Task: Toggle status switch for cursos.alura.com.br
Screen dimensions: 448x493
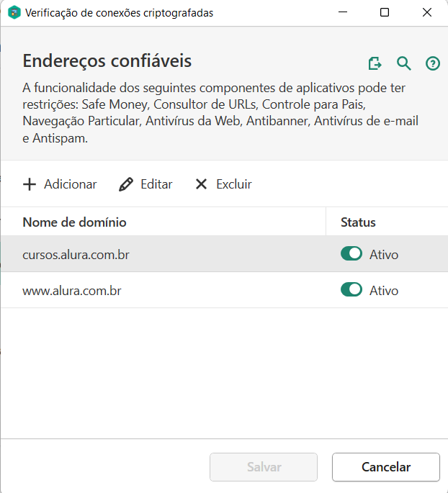Action: tap(351, 254)
